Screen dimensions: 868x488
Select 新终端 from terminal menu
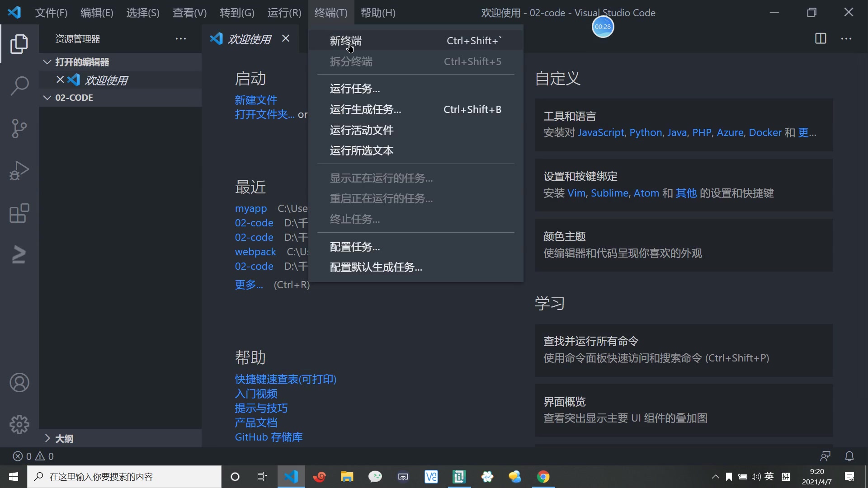pos(416,41)
